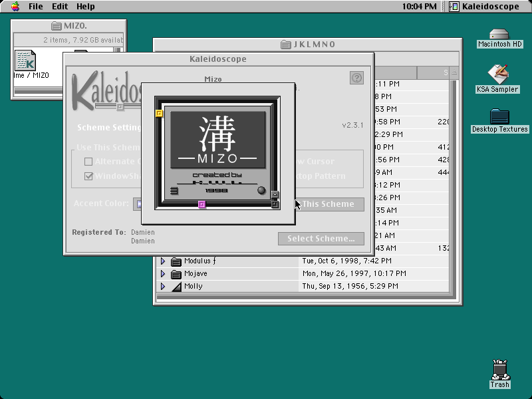Click the Size column header in JKLMNO
Image resolution: width=532 pixels, height=399 pixels.
coord(433,72)
